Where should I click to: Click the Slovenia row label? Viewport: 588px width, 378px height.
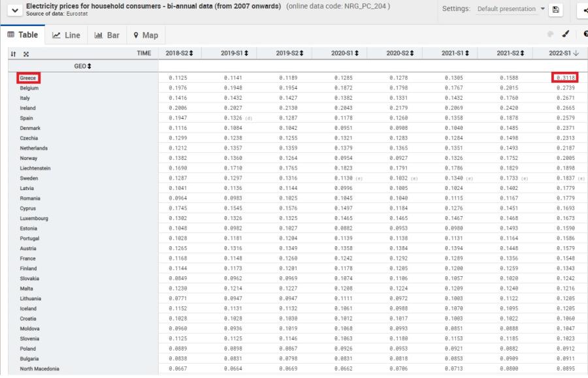coord(29,339)
